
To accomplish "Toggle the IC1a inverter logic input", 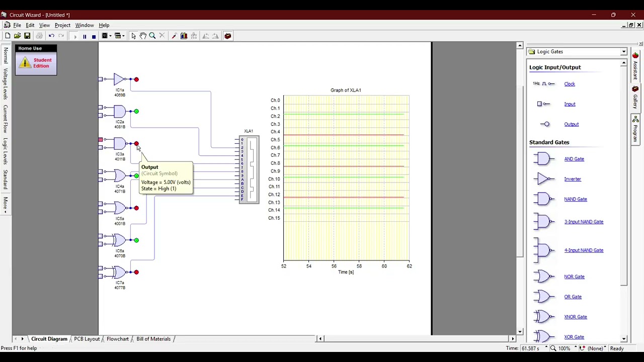I will pyautogui.click(x=100, y=79).
